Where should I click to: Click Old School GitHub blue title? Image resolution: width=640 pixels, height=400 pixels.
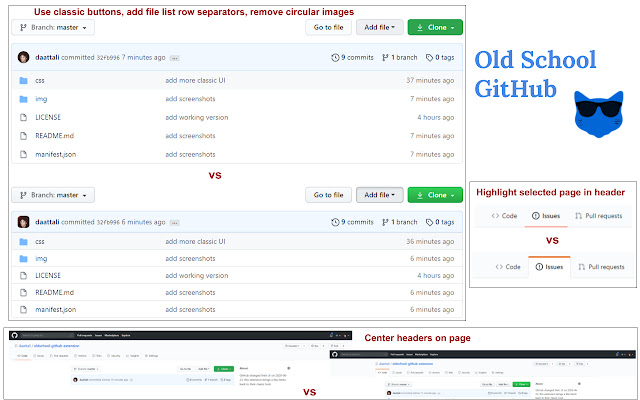(x=535, y=74)
